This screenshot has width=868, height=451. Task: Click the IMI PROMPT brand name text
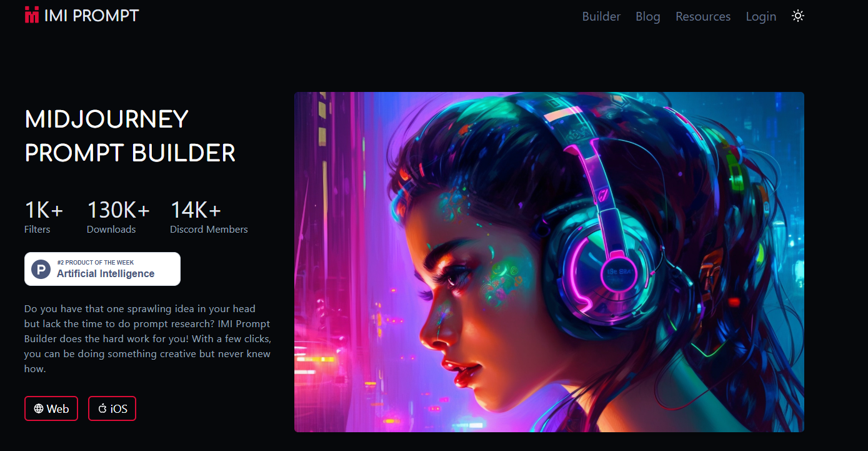click(92, 16)
